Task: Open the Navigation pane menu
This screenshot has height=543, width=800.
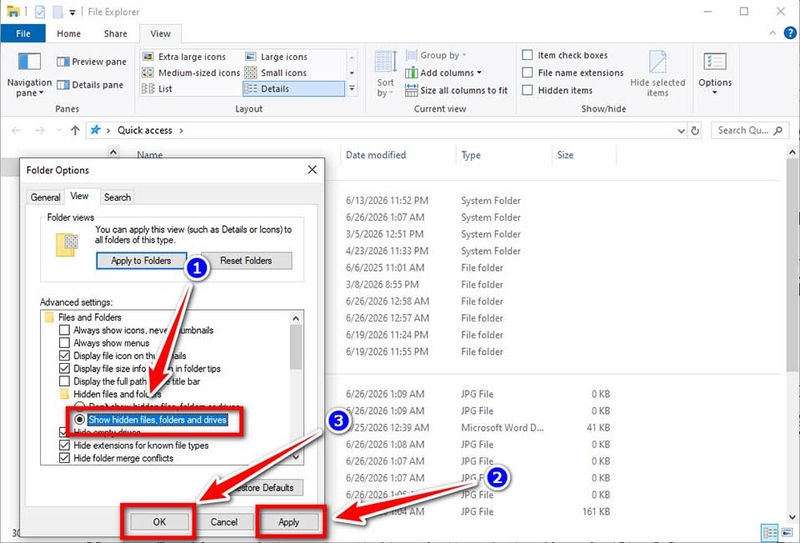Action: (29, 74)
